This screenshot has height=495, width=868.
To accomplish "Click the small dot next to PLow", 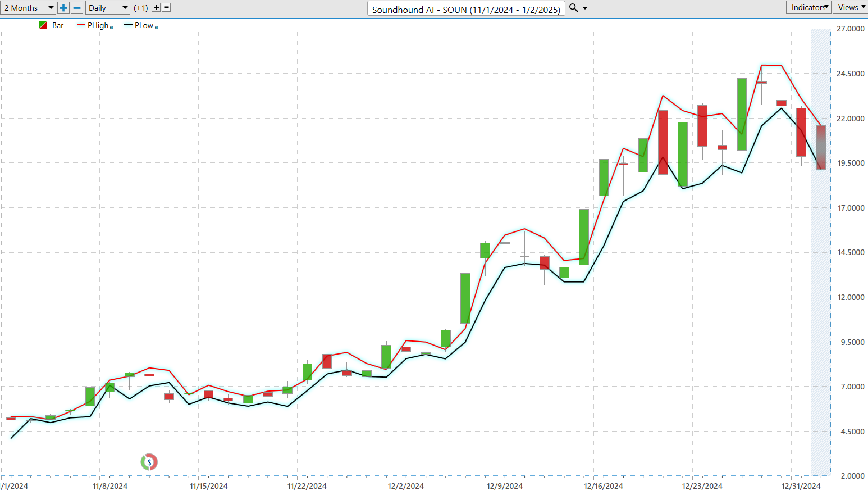I will click(157, 28).
